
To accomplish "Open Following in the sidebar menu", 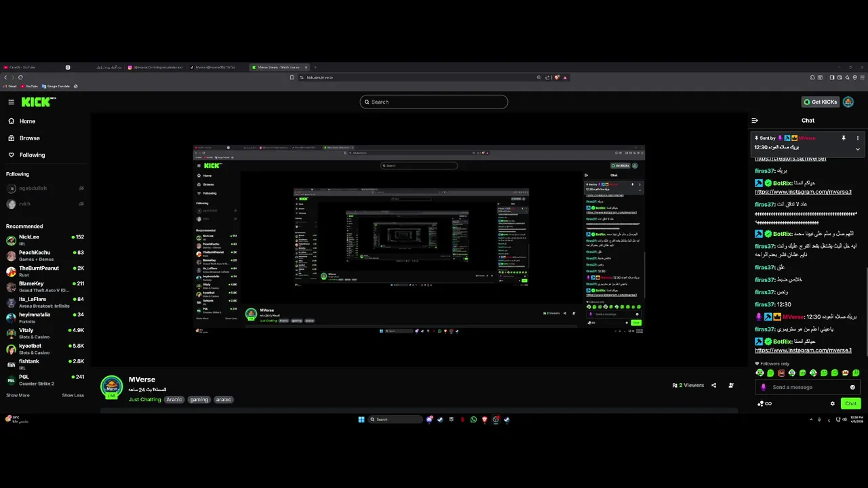I will click(x=26, y=155).
